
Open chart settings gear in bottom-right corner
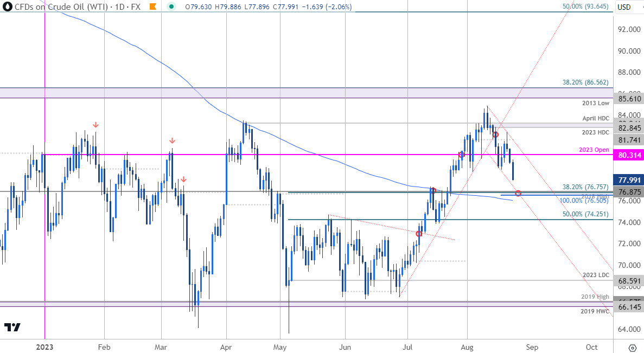[632, 348]
